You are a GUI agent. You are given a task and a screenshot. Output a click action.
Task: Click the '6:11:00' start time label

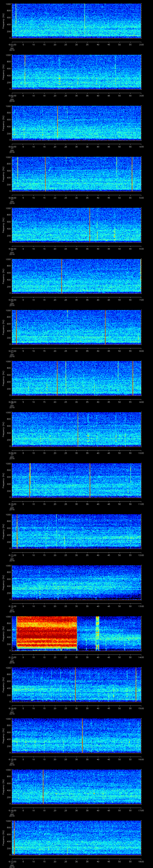pyautogui.click(x=12, y=555)
